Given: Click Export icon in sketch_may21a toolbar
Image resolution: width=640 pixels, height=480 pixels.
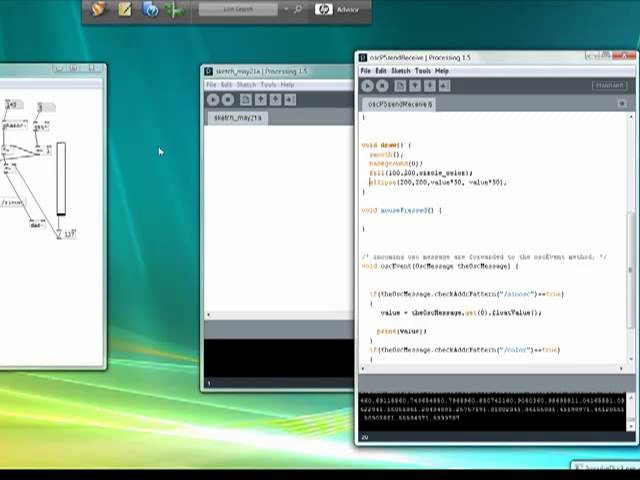Looking at the screenshot, I should pos(290,100).
